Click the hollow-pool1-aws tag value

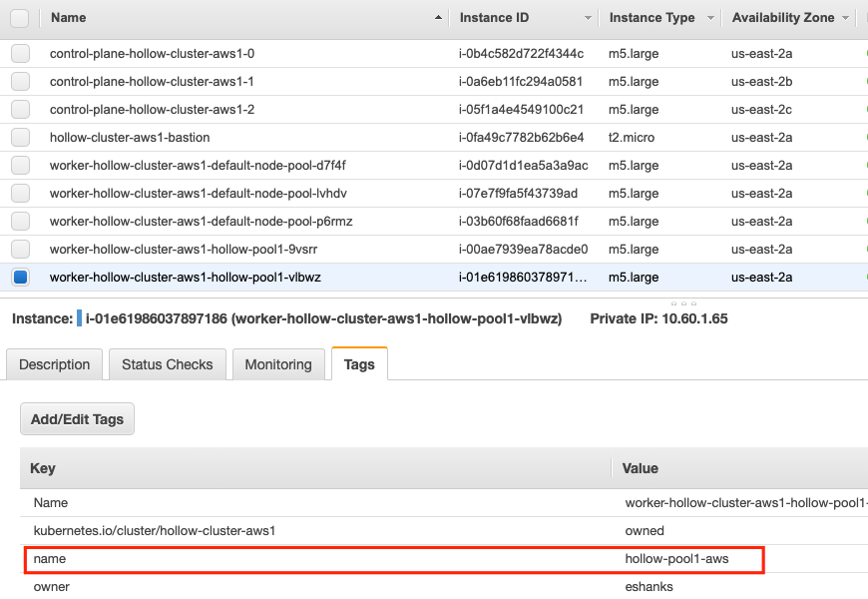pos(676,559)
